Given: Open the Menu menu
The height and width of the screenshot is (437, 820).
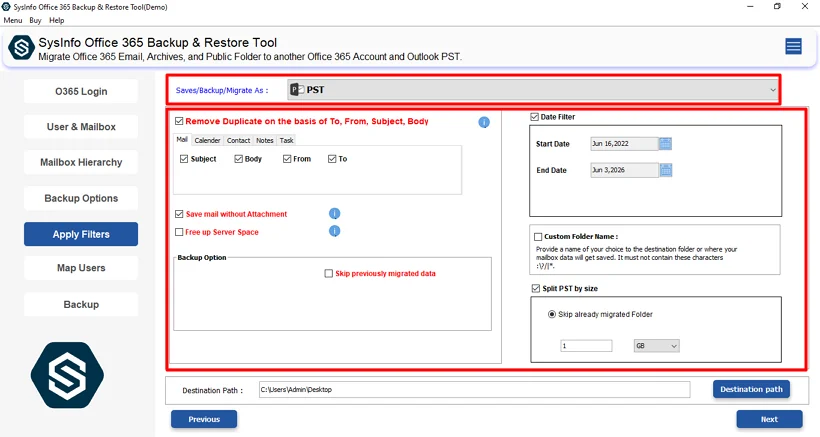Looking at the screenshot, I should pos(13,20).
